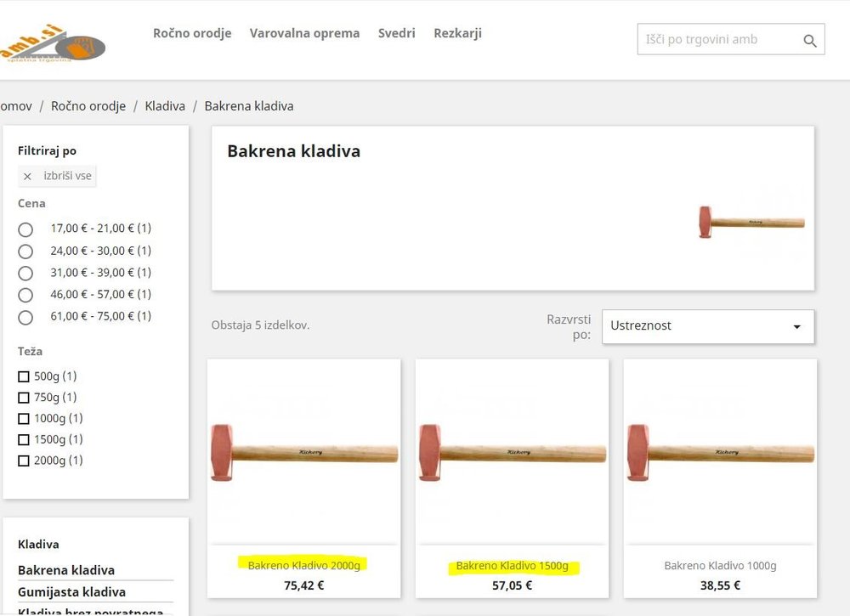Select price range 46,00 € - 57,00 €

pos(25,296)
